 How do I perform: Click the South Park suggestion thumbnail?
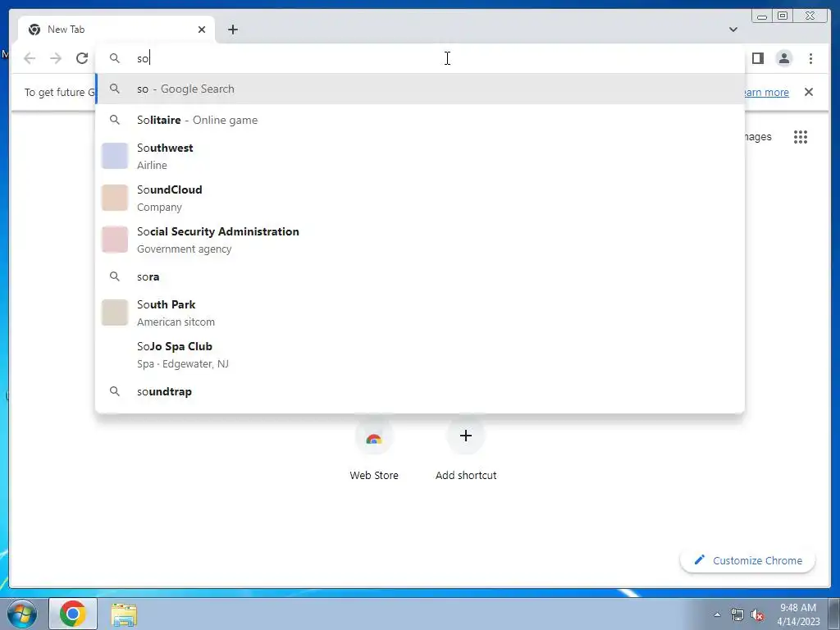point(115,313)
